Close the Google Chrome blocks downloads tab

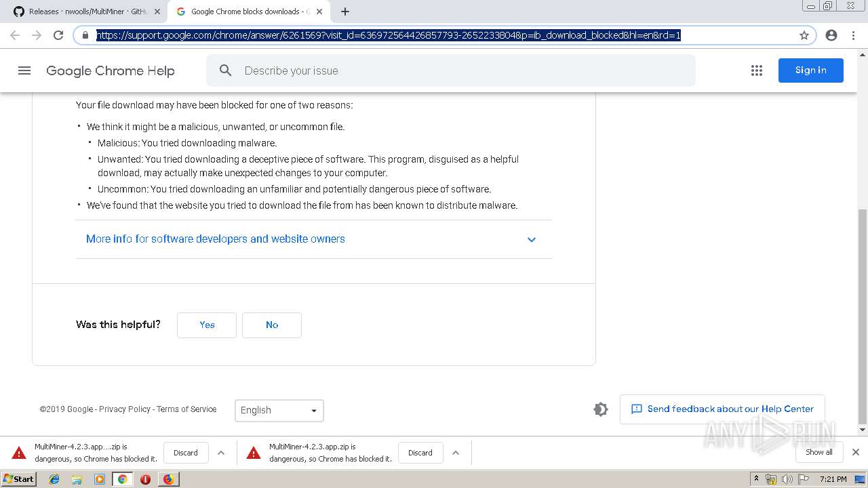point(319,12)
